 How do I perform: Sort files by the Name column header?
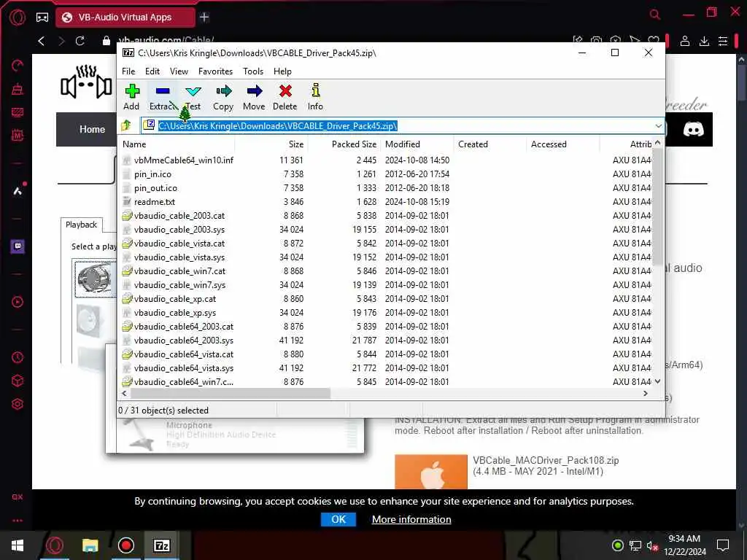pyautogui.click(x=176, y=144)
